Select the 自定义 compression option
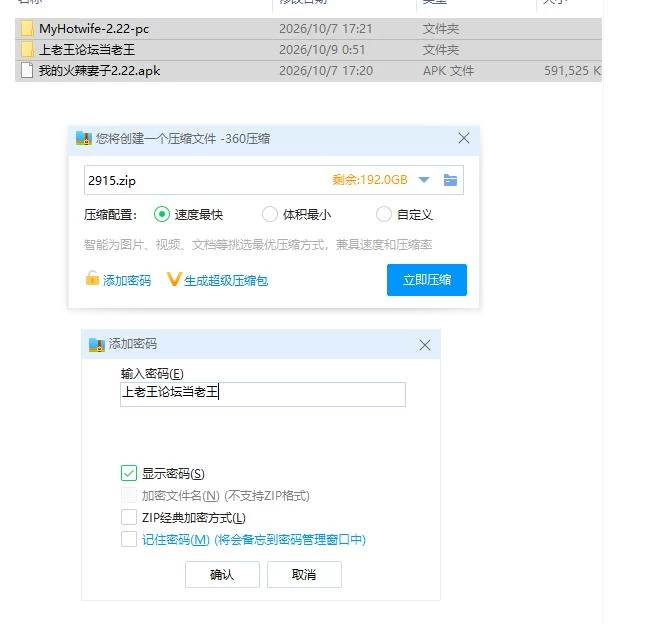The image size is (647, 624). [384, 214]
